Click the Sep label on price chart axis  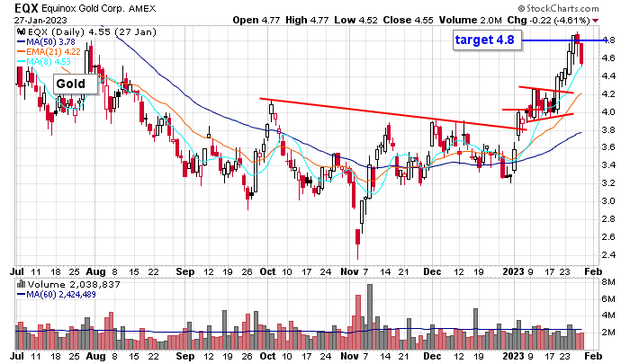185,271
